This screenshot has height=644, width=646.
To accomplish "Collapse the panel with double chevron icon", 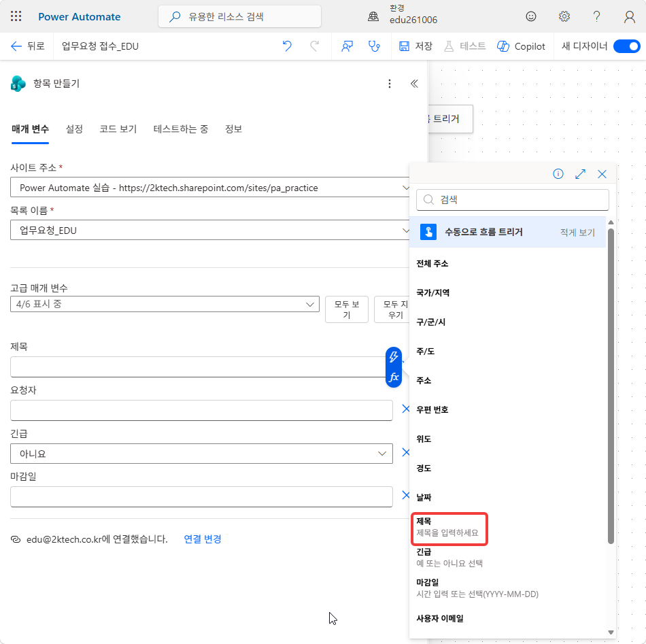I will coord(414,84).
